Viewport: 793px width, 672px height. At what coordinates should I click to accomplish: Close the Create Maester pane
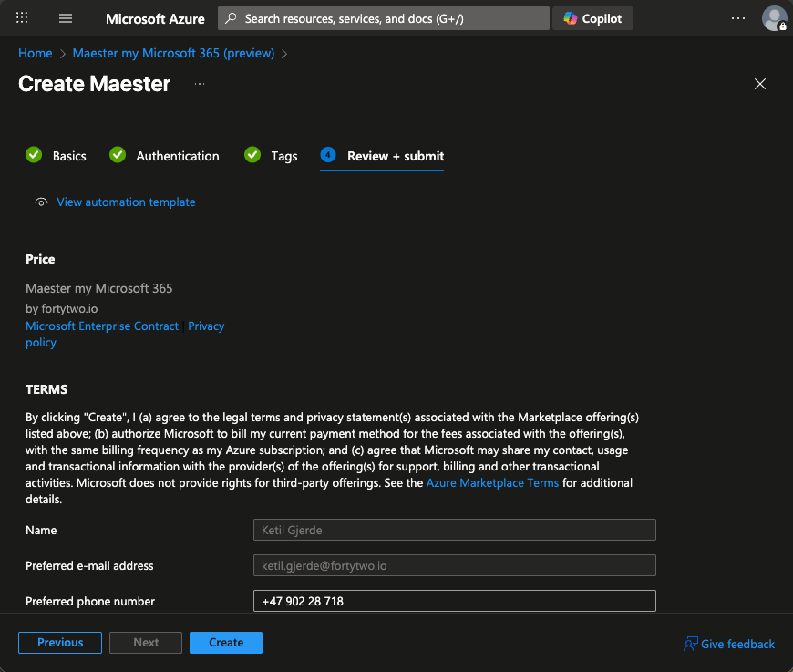760,84
